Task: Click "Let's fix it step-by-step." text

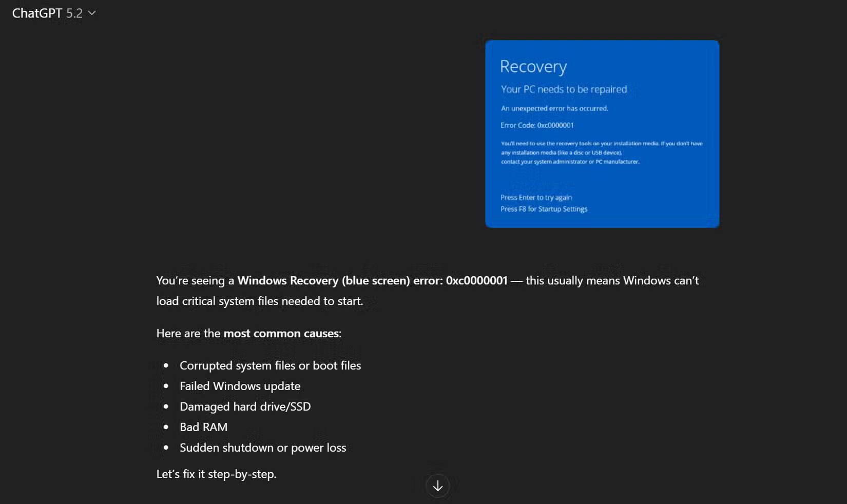Action: coord(216,474)
